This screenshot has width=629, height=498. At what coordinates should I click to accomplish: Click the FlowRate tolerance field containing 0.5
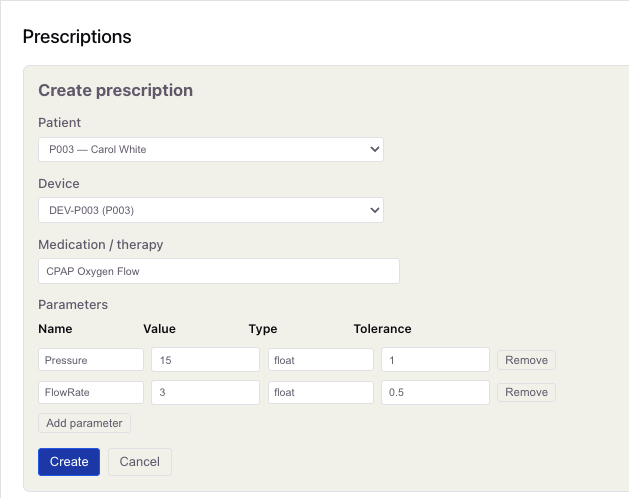pos(435,392)
